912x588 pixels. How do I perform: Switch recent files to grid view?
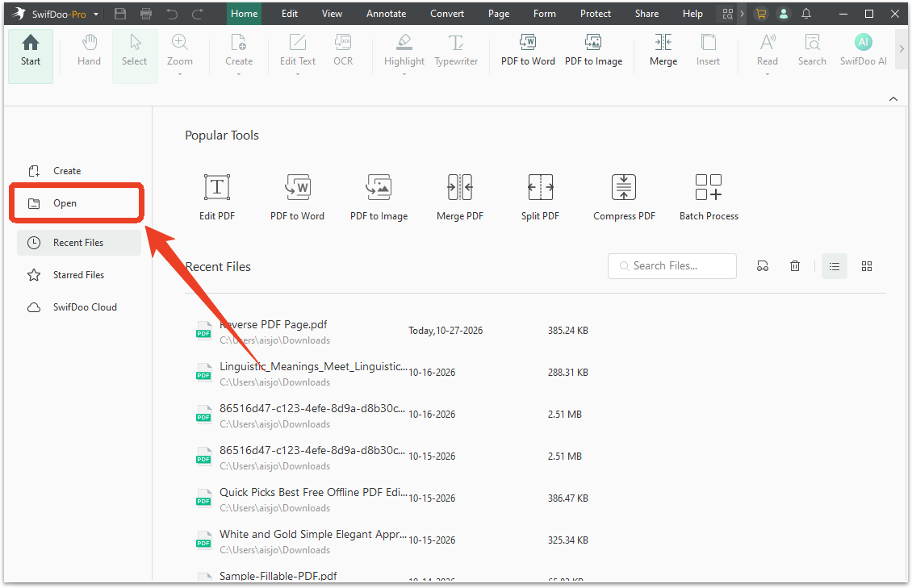pyautogui.click(x=867, y=266)
